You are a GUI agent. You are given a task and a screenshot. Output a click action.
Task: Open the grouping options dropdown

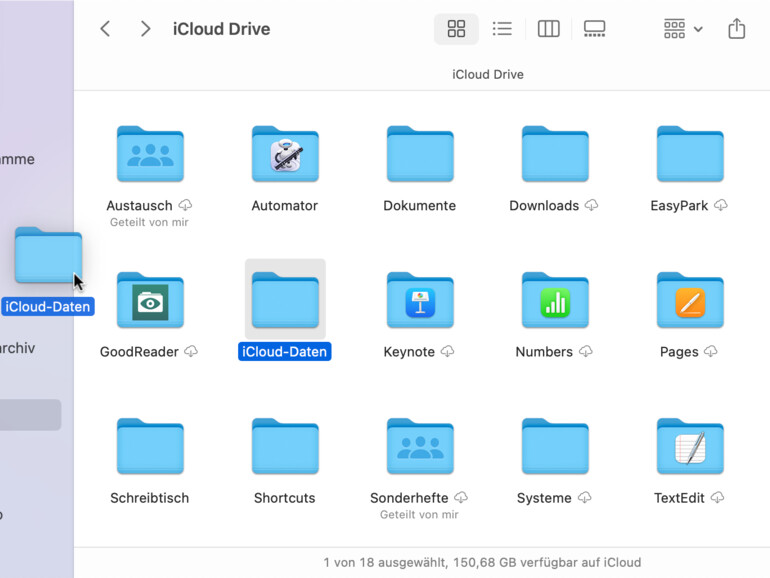point(683,29)
